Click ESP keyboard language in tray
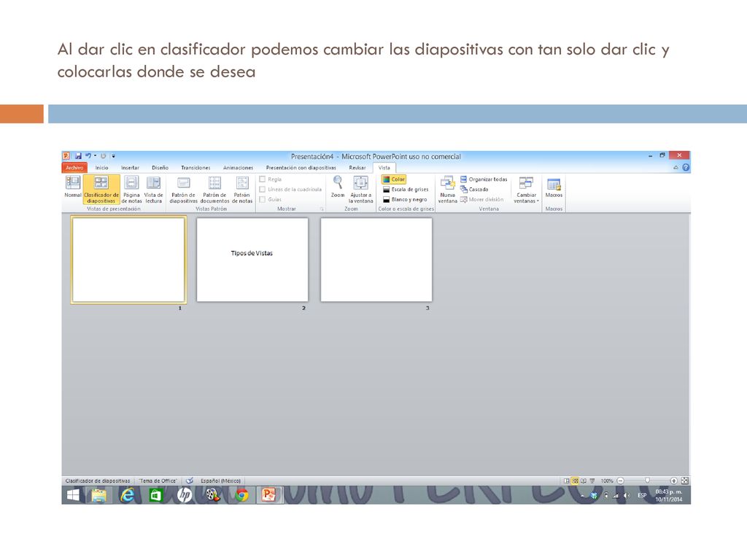 tap(642, 495)
